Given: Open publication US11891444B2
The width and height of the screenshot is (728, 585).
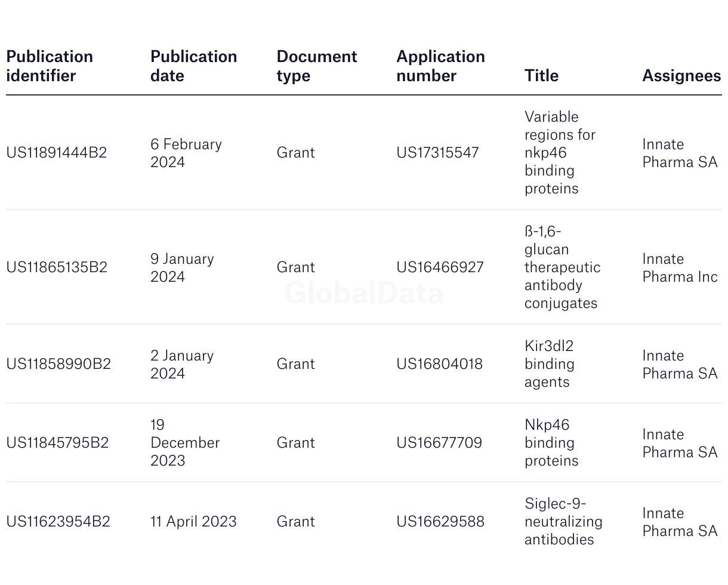Looking at the screenshot, I should (57, 153).
